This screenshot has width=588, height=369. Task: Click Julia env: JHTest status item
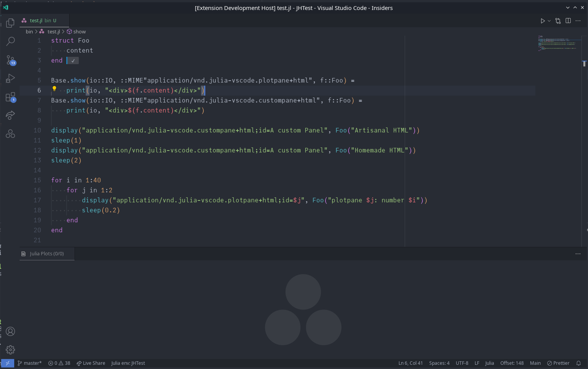(128, 363)
